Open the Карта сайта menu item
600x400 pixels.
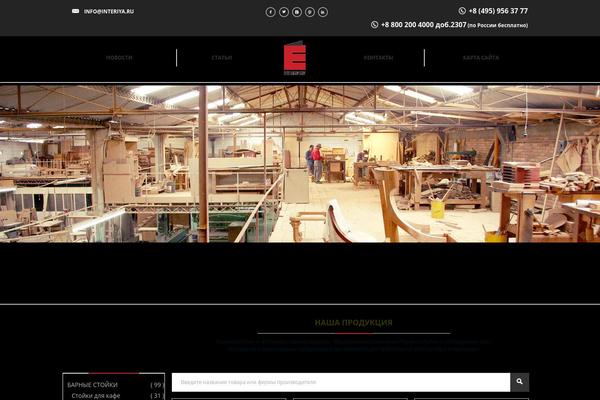click(x=481, y=58)
